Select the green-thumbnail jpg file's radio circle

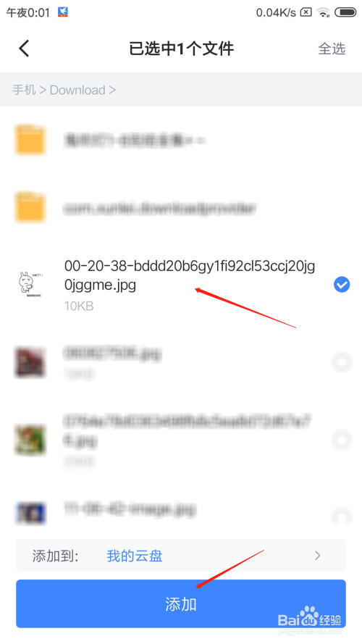coord(342,440)
